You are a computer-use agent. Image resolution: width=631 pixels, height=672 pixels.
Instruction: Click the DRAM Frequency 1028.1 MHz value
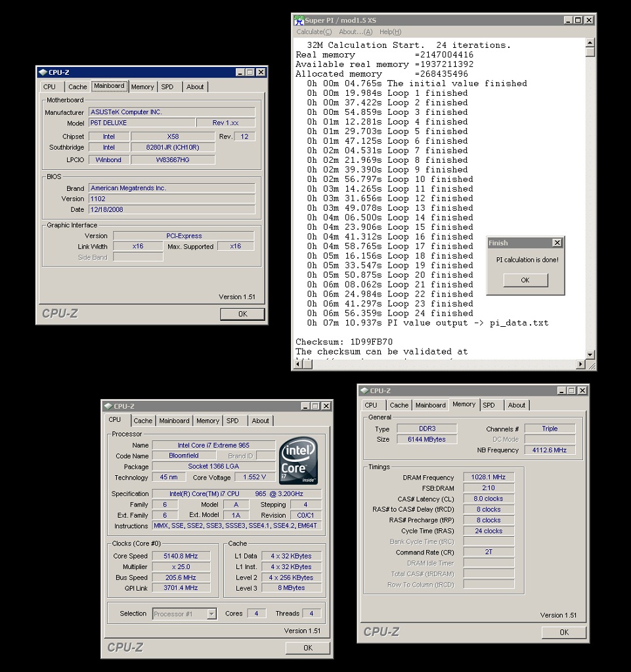tap(489, 477)
